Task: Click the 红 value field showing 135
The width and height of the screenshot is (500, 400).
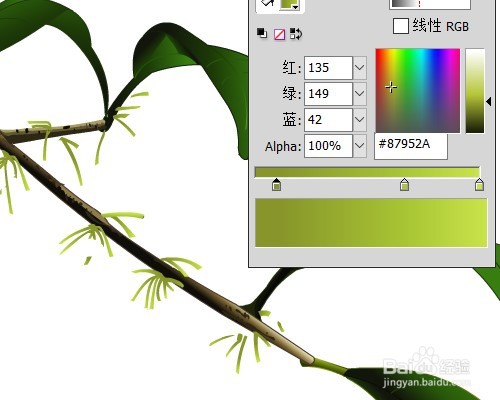Action: click(328, 68)
